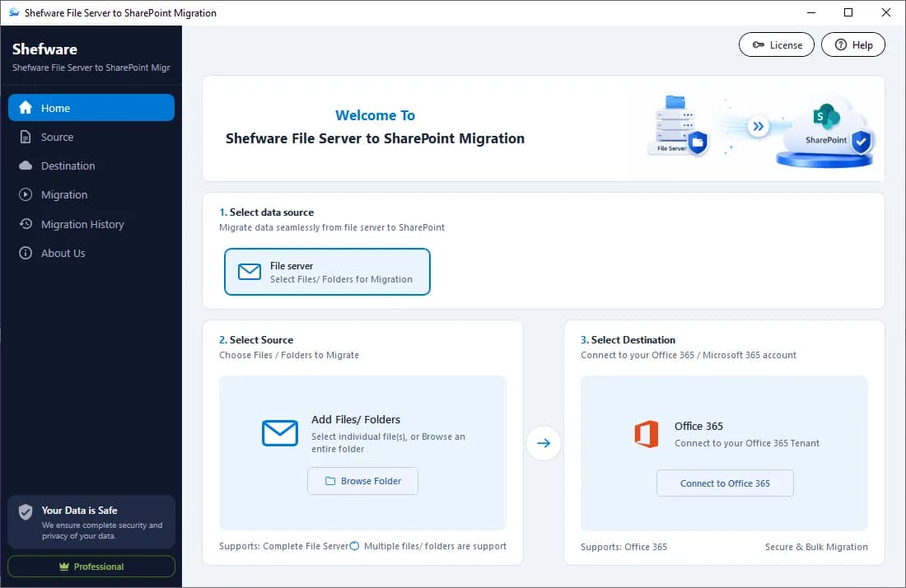Click the Source document icon
Screen dimensions: 906x588
pyautogui.click(x=26, y=137)
